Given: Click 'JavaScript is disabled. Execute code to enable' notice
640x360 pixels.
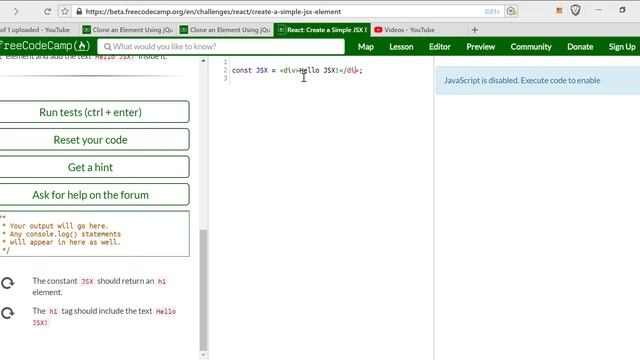Looking at the screenshot, I should pyautogui.click(x=538, y=80).
